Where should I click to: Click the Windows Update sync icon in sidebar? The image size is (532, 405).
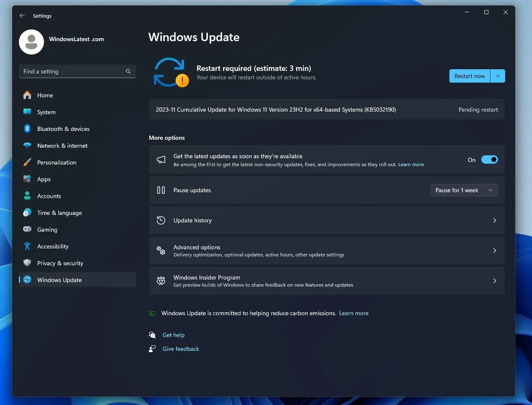click(27, 280)
